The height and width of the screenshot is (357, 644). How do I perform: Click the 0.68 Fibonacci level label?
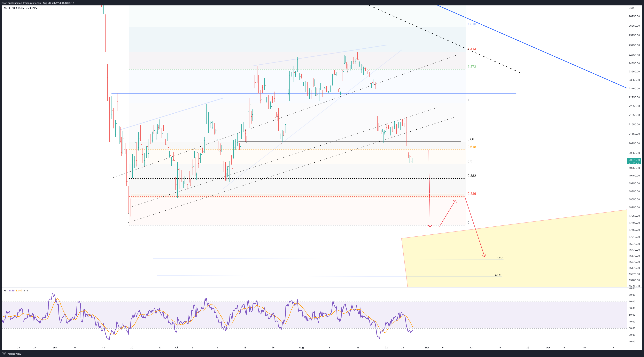click(x=471, y=139)
